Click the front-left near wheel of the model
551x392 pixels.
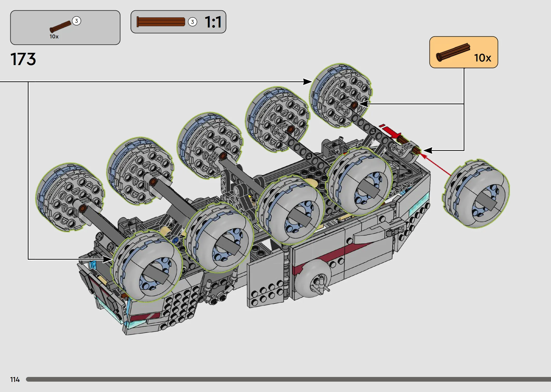[147, 267]
